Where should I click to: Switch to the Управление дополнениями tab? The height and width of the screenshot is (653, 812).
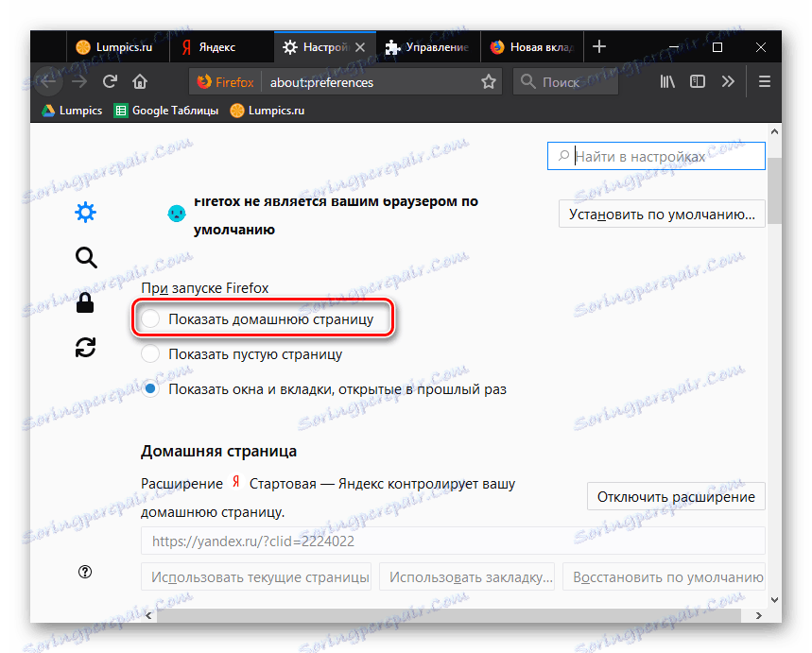428,47
